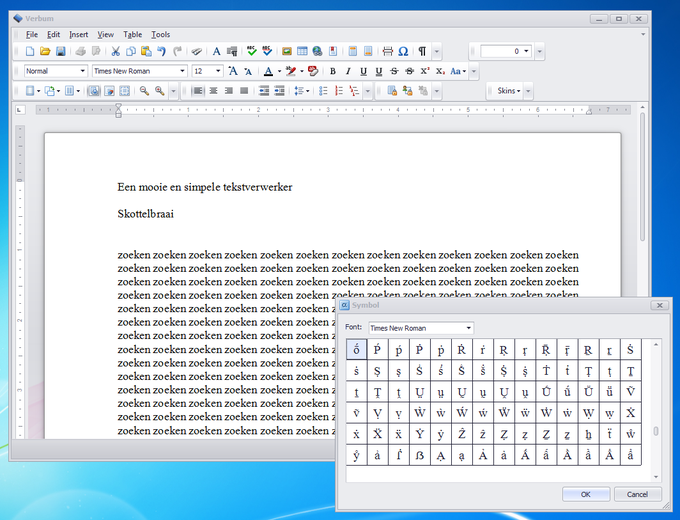Click OK in the Symbol dialog
The width and height of the screenshot is (680, 520).
585,494
